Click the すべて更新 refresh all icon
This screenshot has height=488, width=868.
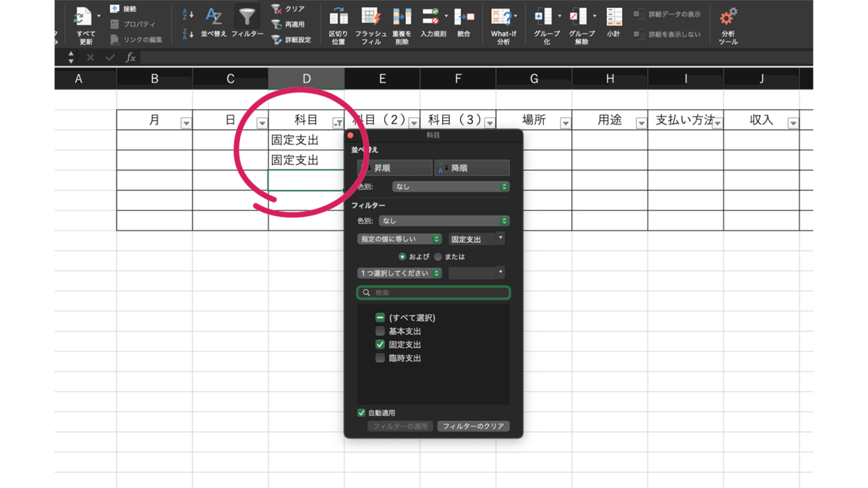85,17
